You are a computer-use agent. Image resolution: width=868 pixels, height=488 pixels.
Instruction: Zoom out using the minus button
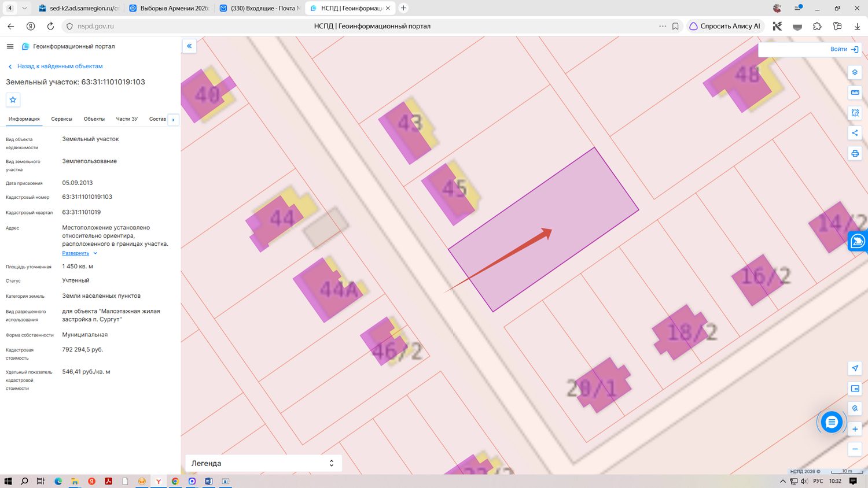855,449
